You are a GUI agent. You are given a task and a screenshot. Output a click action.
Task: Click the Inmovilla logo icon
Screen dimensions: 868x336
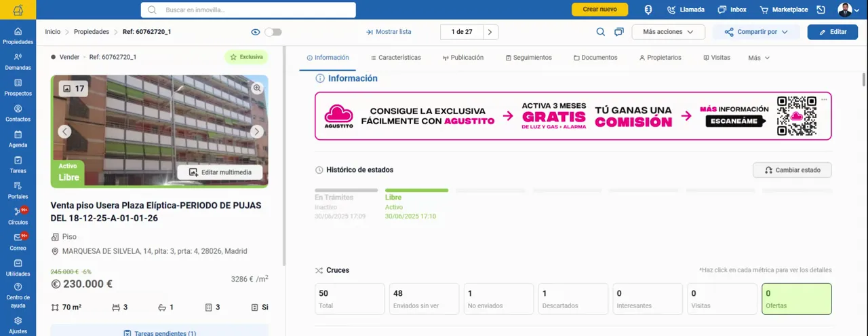point(18,10)
